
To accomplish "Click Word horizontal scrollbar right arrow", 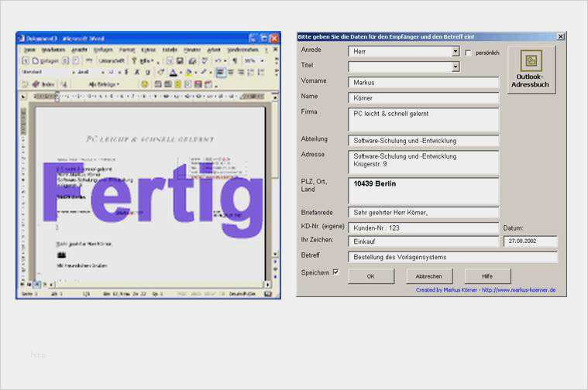I will point(268,285).
